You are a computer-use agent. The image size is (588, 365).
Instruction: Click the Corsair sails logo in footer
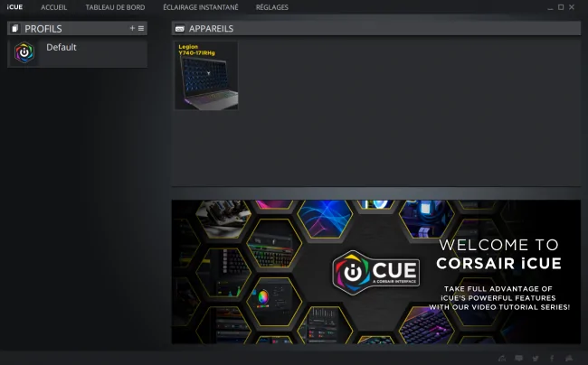tap(569, 359)
